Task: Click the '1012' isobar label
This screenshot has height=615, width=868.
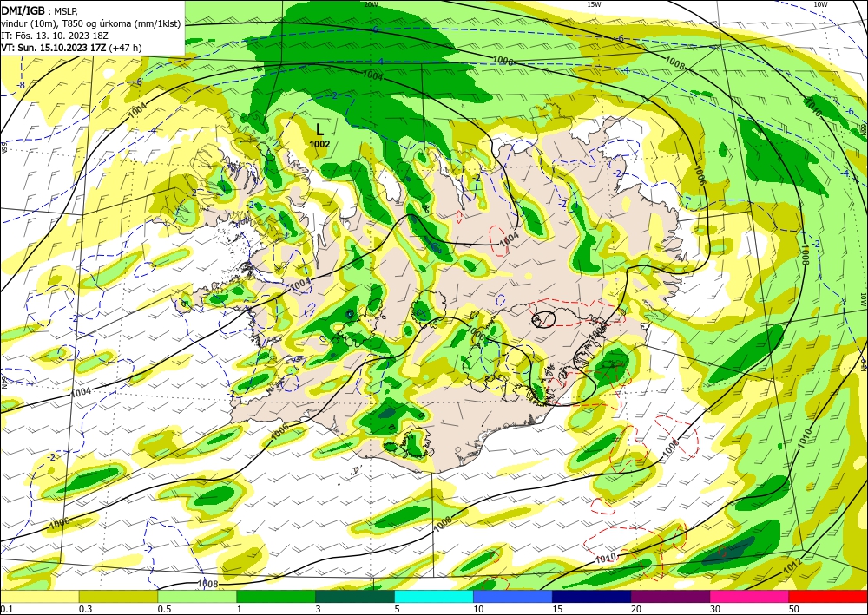Action: 792,567
